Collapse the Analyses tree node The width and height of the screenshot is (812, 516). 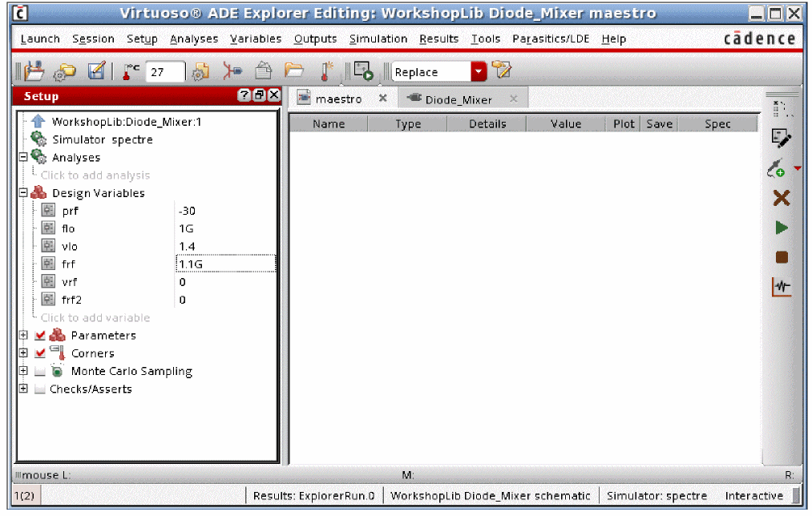[x=23, y=156]
